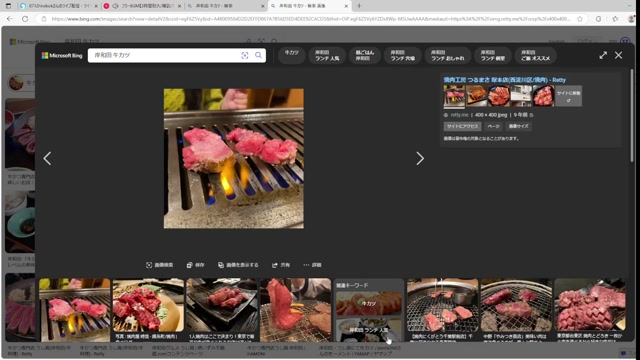Click the 画像サイズ button
This screenshot has width=640, height=360.
point(518,126)
